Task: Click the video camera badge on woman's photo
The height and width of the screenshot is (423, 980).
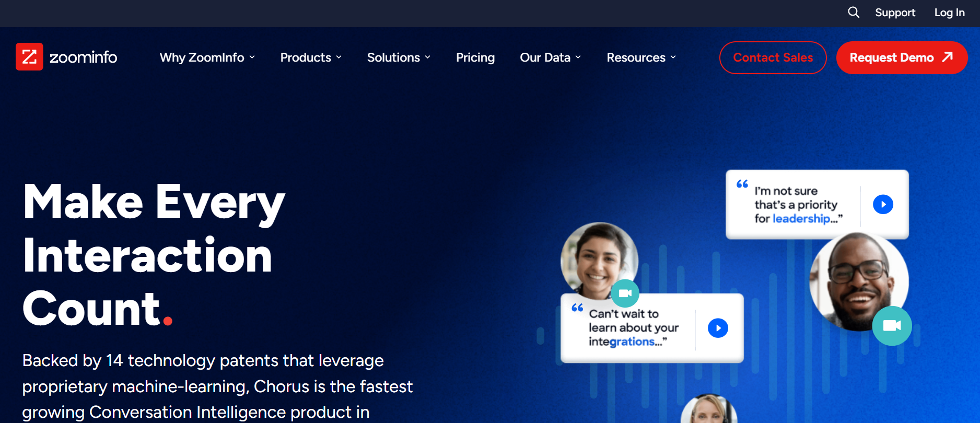Action: tap(625, 293)
